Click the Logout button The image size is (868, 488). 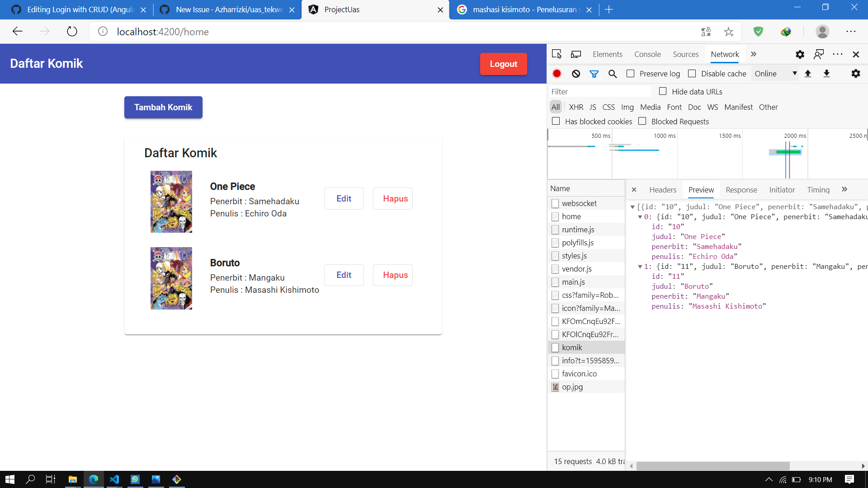coord(503,64)
